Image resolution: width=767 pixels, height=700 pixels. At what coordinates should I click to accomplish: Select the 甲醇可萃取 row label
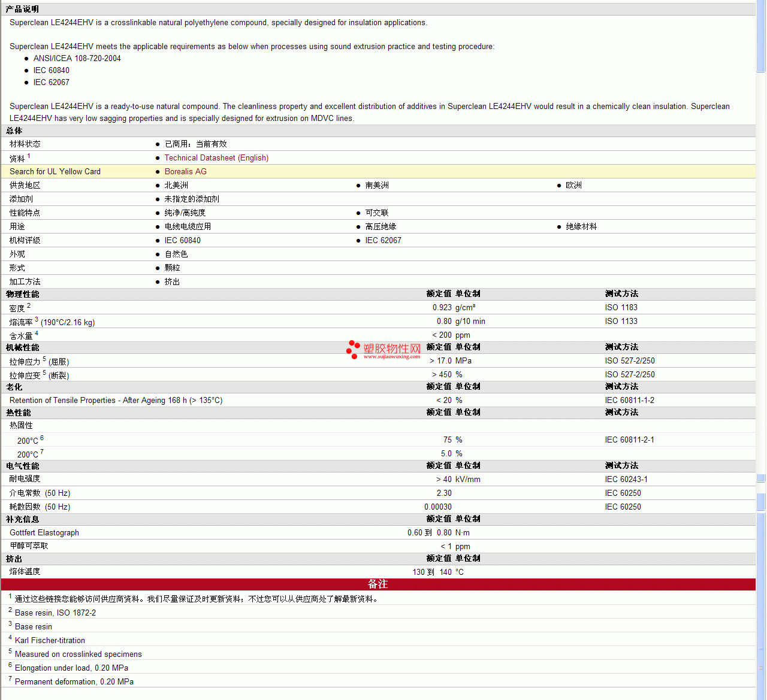pos(29,546)
